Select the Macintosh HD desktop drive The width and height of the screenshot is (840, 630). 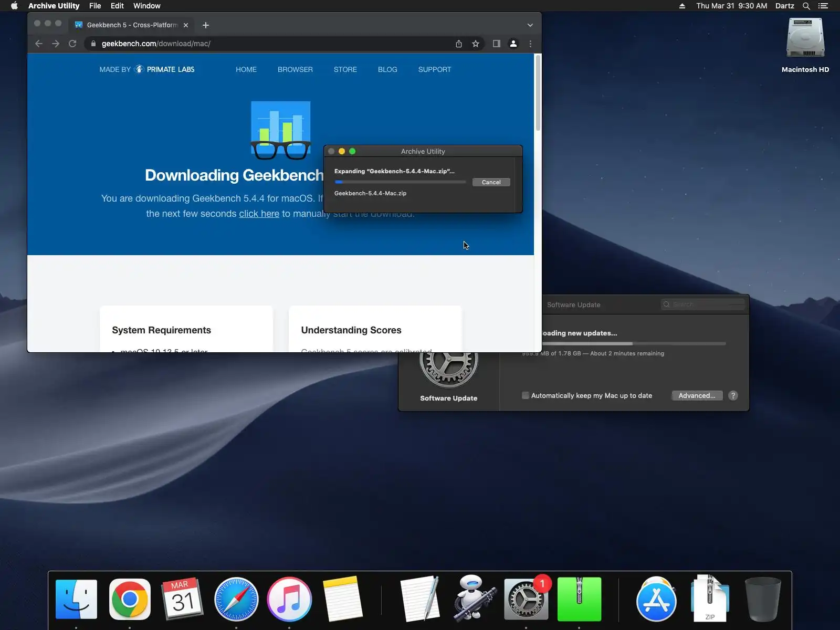tap(805, 45)
